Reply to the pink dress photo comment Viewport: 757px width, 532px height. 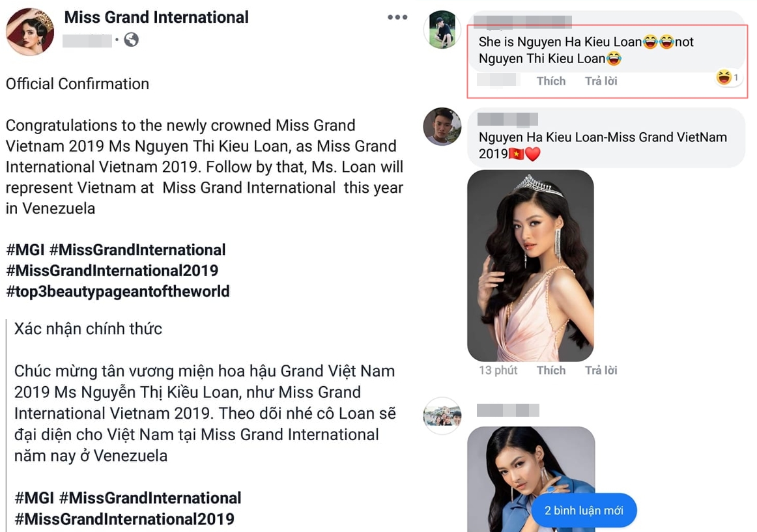(x=601, y=370)
